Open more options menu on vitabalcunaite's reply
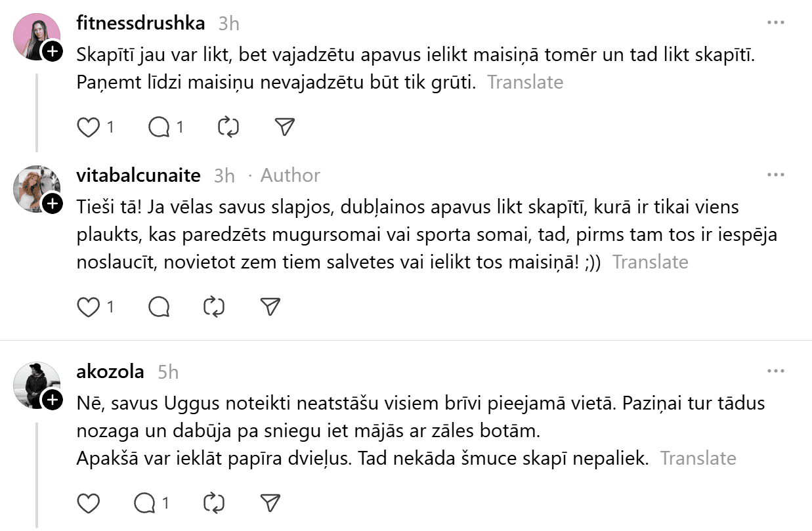The image size is (812, 531). tap(776, 175)
